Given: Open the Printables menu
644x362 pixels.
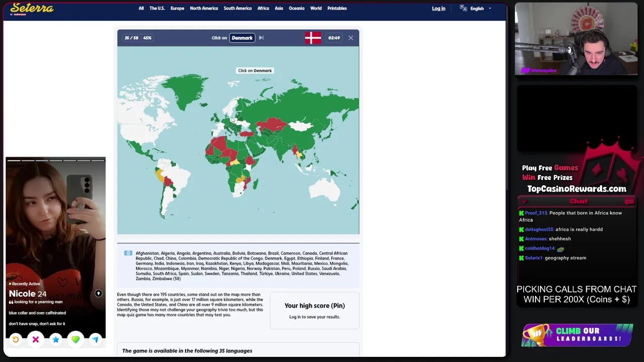Looking at the screenshot, I should [x=337, y=9].
